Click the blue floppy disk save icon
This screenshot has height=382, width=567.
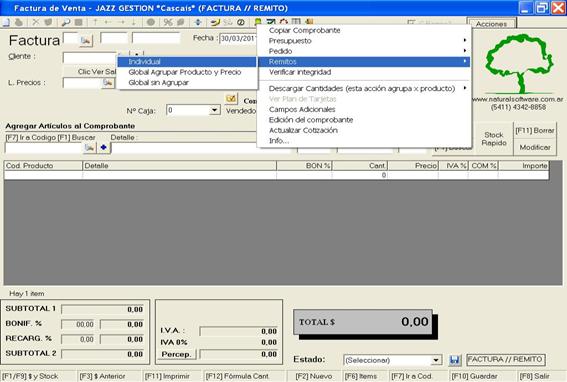click(455, 360)
